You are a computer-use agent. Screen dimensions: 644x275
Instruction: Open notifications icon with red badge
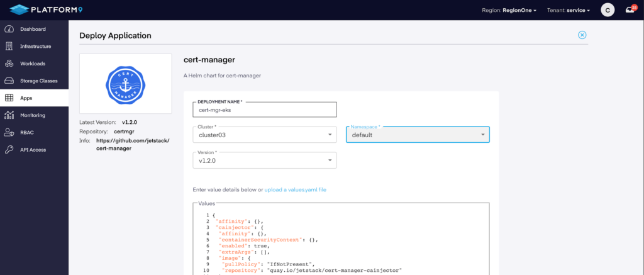coord(630,9)
